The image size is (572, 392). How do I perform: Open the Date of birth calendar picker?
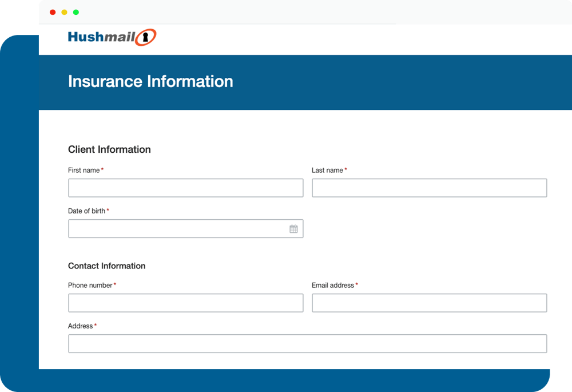tap(293, 228)
